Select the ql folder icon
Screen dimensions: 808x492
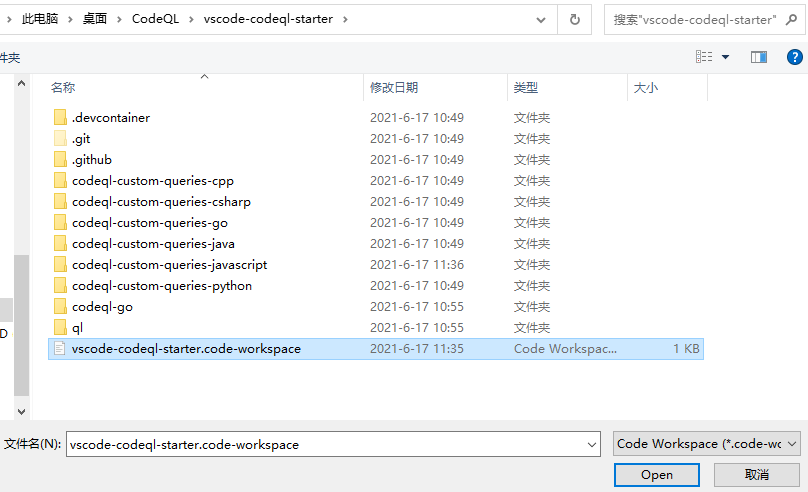point(60,328)
